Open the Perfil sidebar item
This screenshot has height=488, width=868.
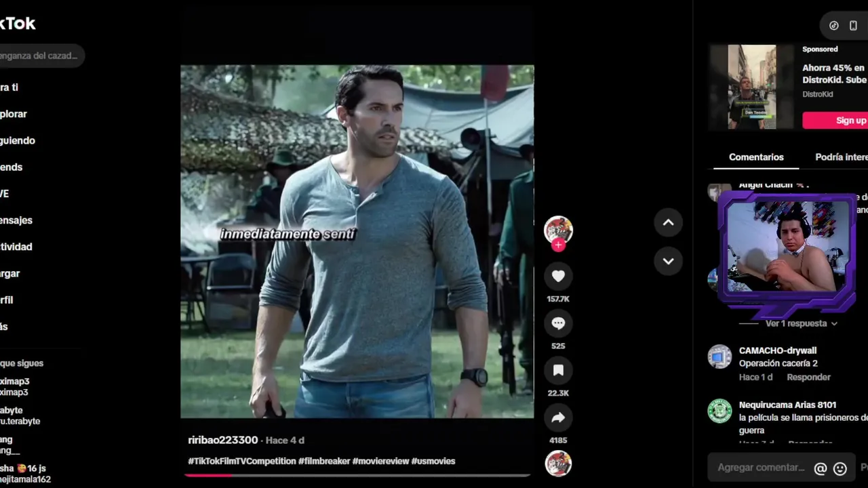[7, 300]
